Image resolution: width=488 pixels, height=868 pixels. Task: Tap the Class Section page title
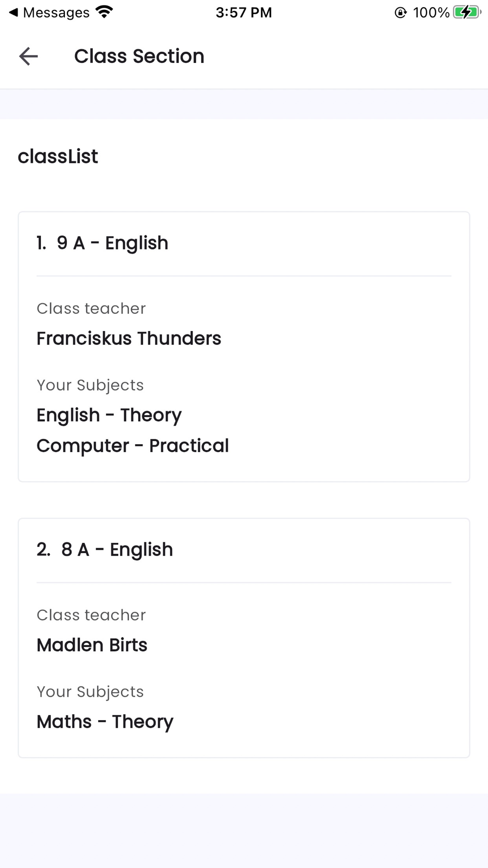point(139,56)
